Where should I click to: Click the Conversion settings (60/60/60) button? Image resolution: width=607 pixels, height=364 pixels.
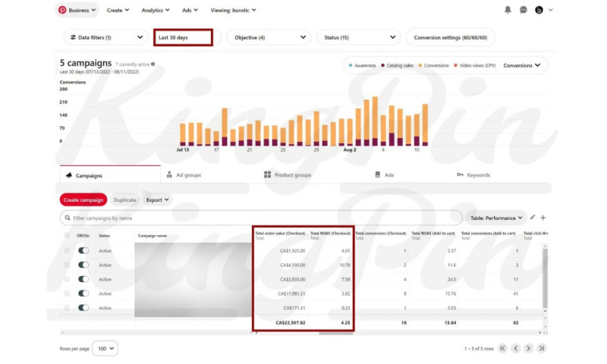pyautogui.click(x=451, y=37)
